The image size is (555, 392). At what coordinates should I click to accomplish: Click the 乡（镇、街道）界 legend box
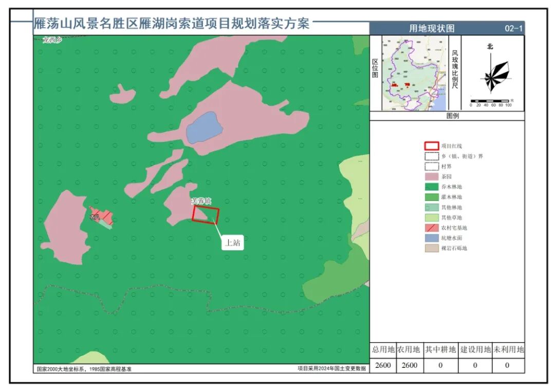click(431, 156)
